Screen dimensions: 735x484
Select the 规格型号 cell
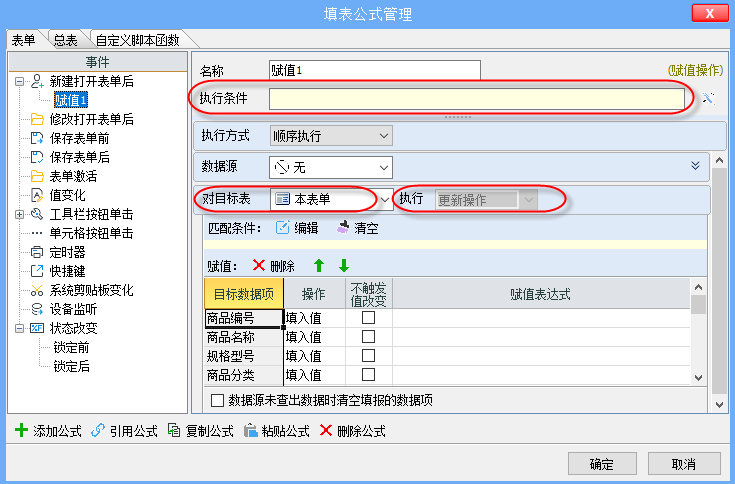click(x=244, y=356)
